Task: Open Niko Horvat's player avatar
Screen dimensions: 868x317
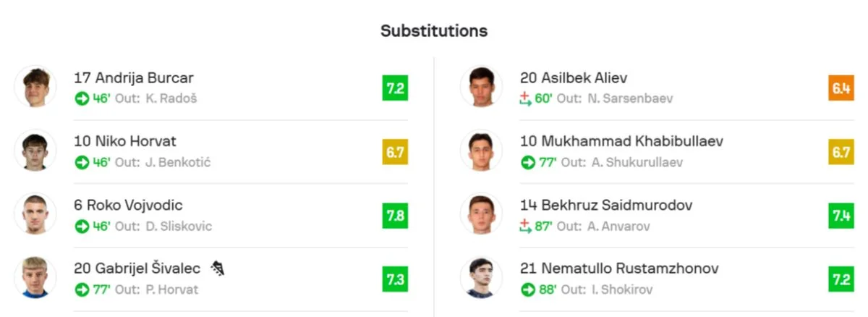Action: click(x=35, y=151)
